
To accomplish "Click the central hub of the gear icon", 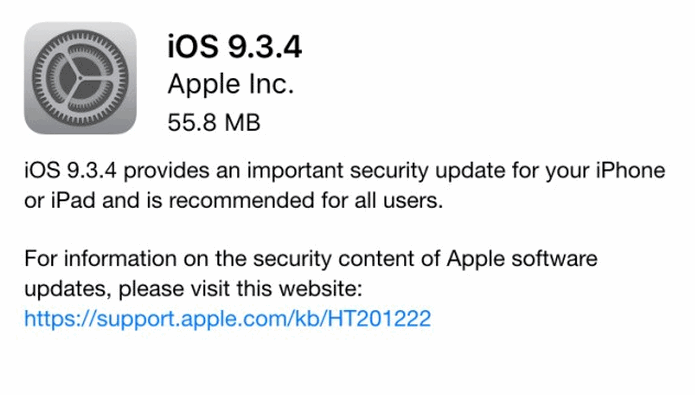I will coord(80,78).
